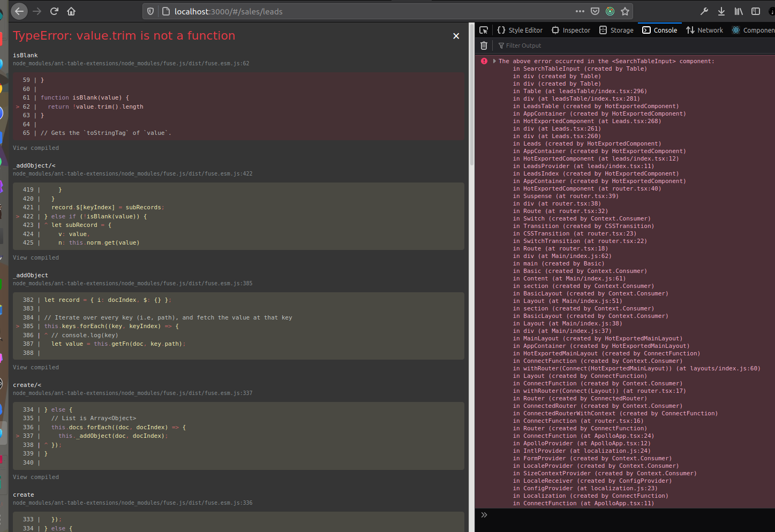Select the Console tab
This screenshot has width=775, height=532.
660,30
